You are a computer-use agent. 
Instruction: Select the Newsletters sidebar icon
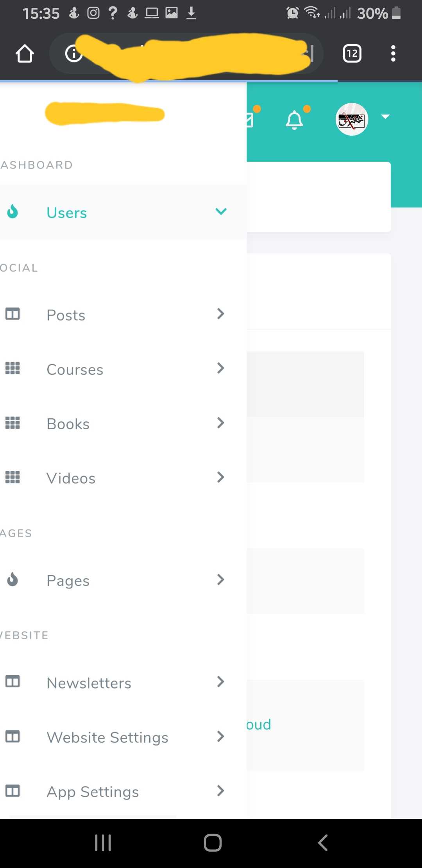point(13,682)
